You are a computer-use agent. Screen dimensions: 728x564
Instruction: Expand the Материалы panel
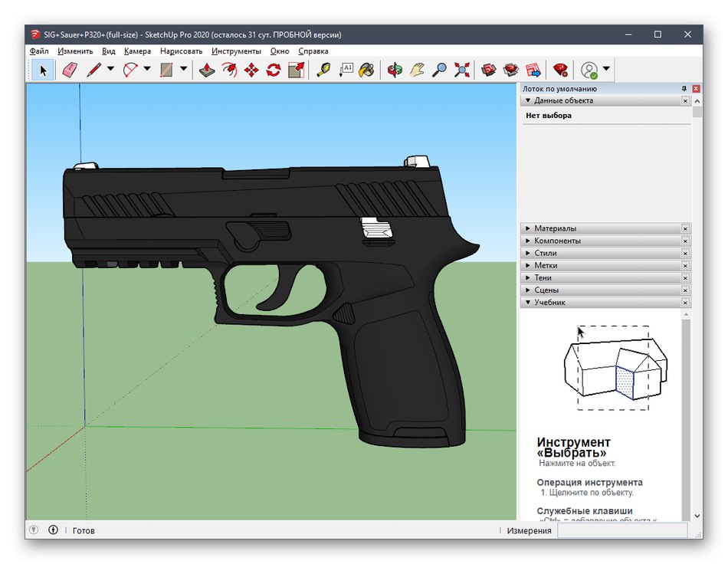528,228
